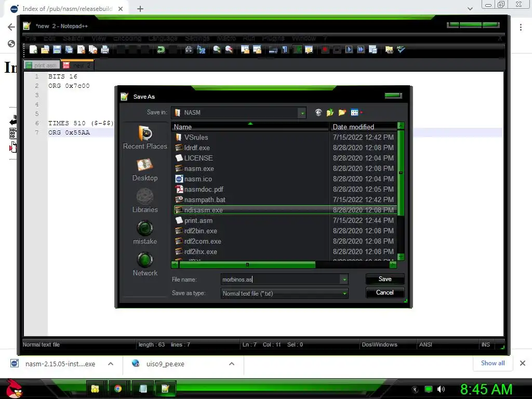The width and height of the screenshot is (532, 399).
Task: Open Chrome from the taskbar
Action: (118, 389)
